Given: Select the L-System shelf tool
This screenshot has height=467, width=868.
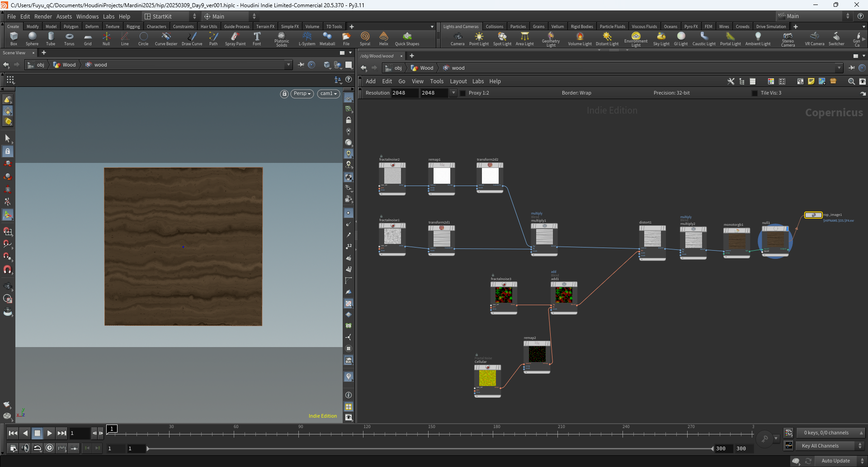Looking at the screenshot, I should (x=307, y=38).
